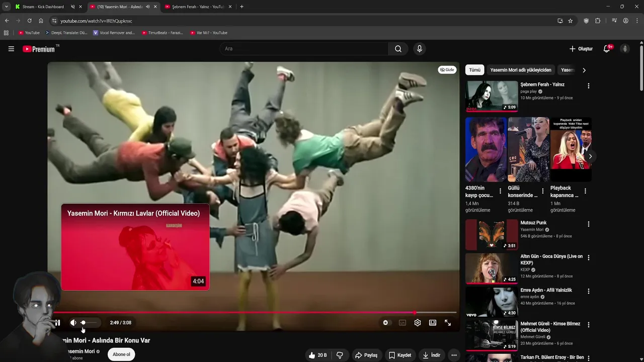
Task: Open the Mutsuz Punk video thumbnail
Action: (492, 234)
